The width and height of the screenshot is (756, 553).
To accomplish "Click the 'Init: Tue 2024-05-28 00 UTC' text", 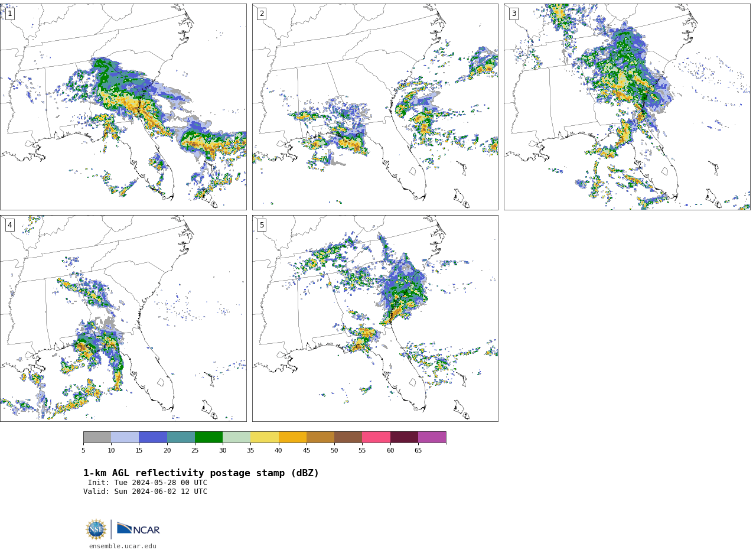I will click(x=148, y=483).
